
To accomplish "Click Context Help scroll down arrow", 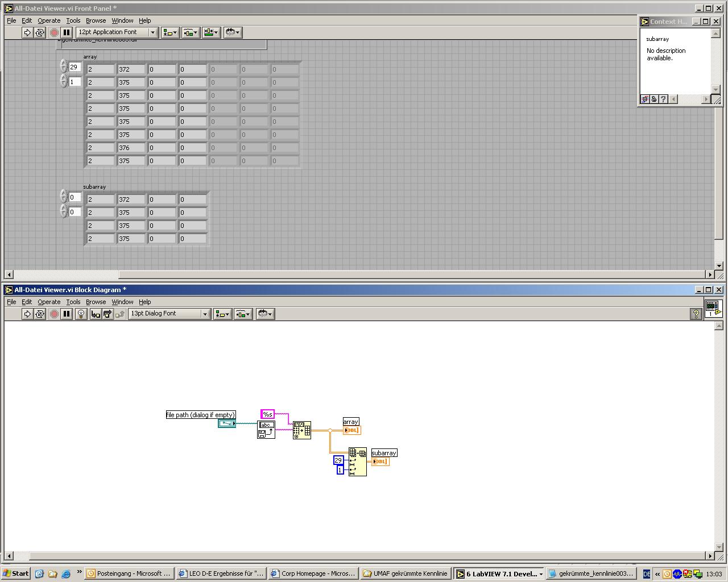I will pos(716,89).
